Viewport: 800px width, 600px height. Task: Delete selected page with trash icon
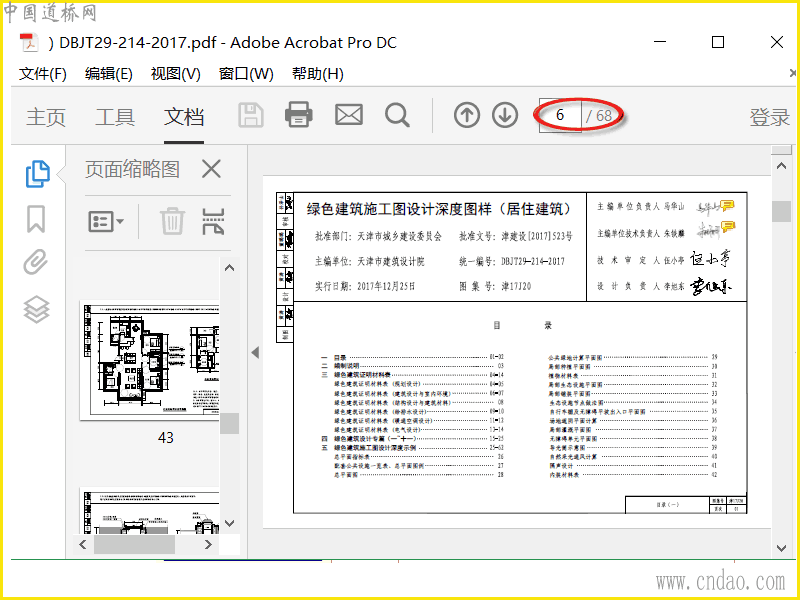pyautogui.click(x=172, y=221)
